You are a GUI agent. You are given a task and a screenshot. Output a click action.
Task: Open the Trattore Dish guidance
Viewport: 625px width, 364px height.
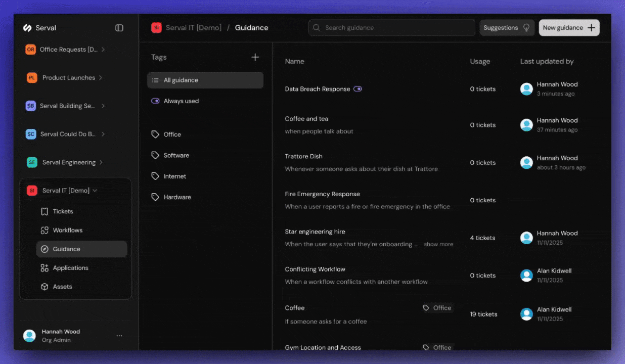[303, 157]
